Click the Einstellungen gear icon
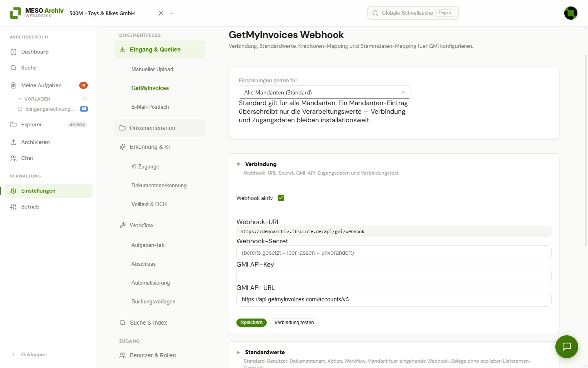 [x=13, y=191]
